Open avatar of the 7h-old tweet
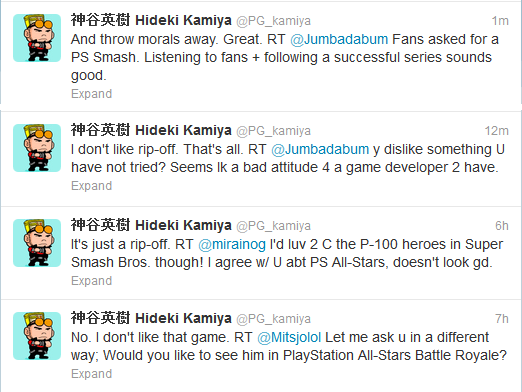The height and width of the screenshot is (392, 522). tap(37, 336)
